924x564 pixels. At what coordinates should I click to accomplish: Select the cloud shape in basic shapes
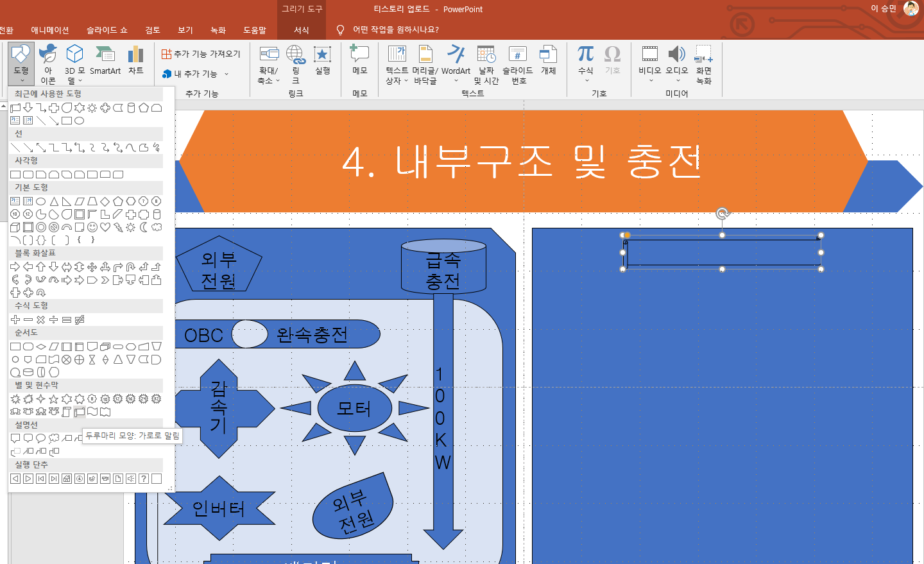coord(157,227)
